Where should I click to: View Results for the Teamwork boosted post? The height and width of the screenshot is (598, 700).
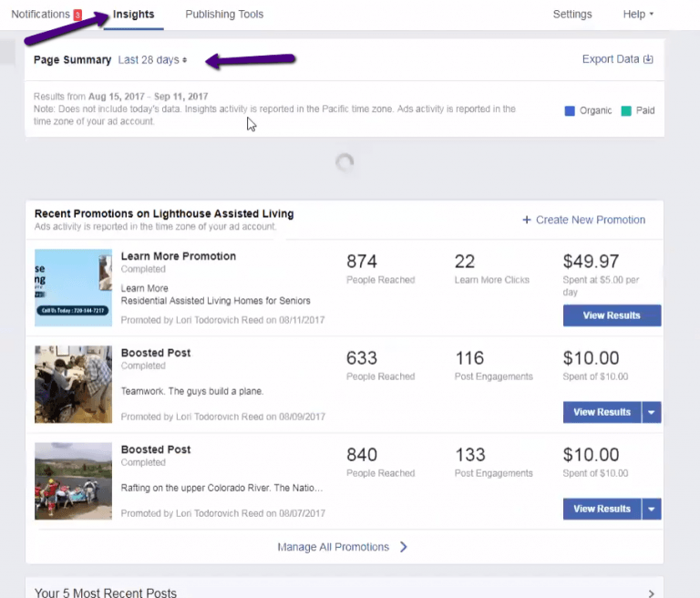point(602,412)
